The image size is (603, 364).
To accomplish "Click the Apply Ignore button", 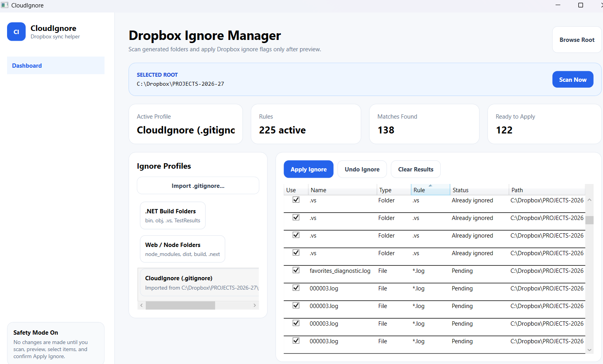I will point(308,169).
